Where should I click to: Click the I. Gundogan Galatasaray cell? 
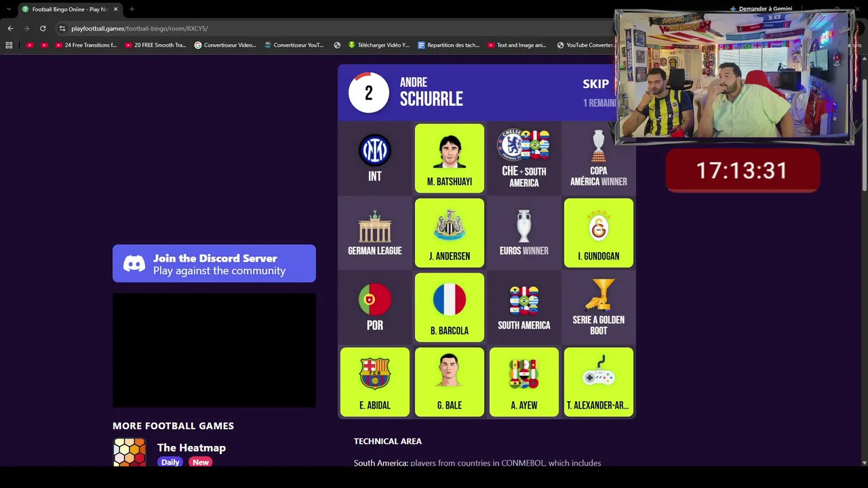coord(599,233)
